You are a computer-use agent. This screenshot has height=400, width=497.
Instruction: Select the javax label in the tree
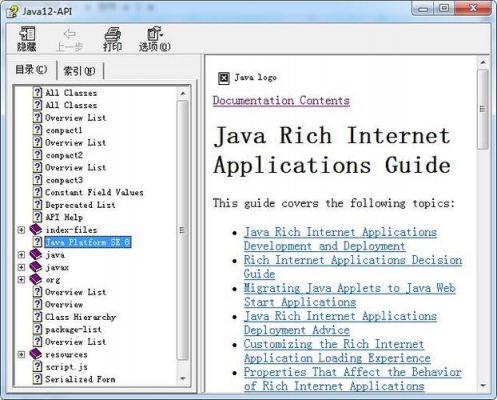pos(57,267)
